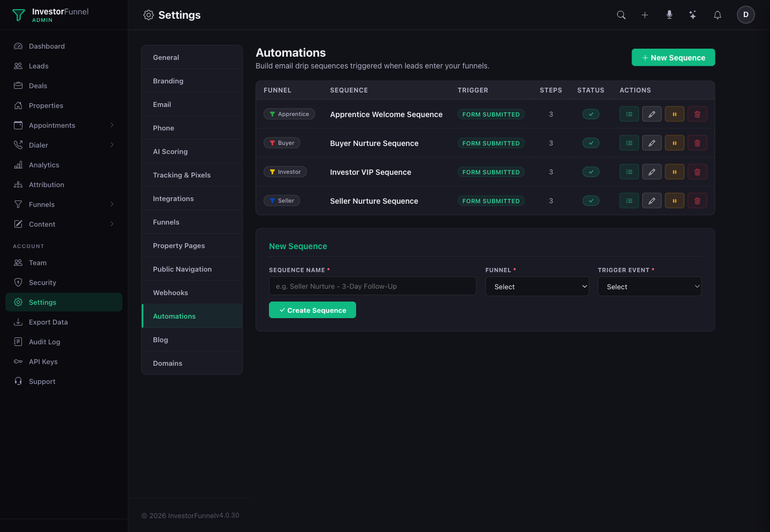
Task: Open notifications bell
Action: tap(718, 15)
